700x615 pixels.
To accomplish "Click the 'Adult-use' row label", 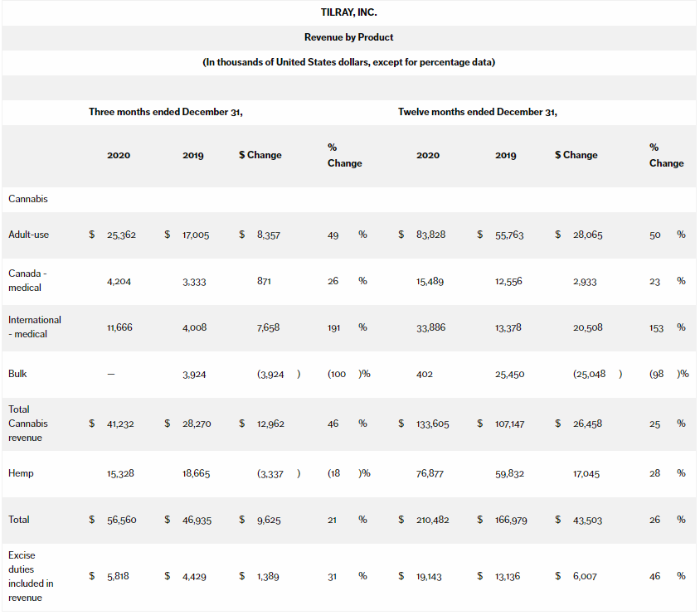I will pos(28,235).
